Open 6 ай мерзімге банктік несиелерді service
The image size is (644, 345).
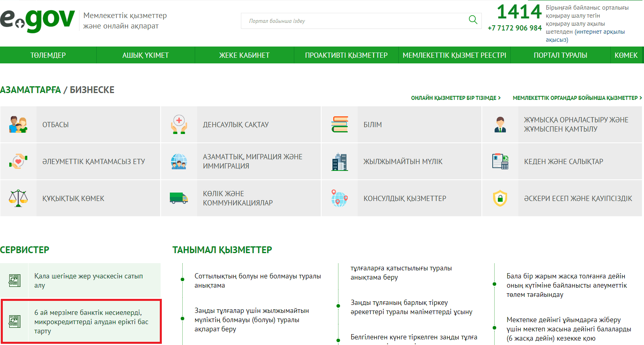[92, 322]
